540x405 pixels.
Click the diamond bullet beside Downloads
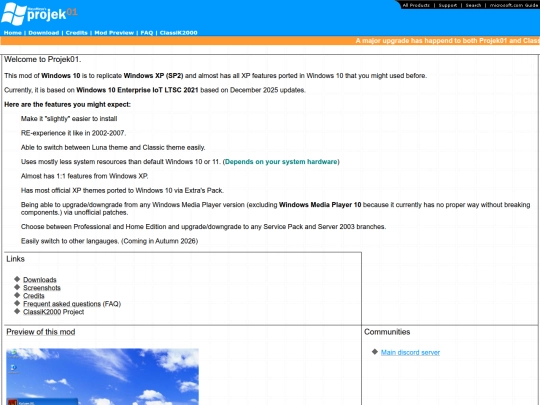tap(17, 279)
